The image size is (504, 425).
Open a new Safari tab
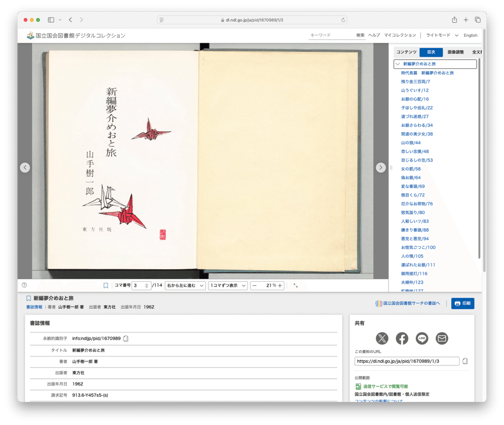[x=466, y=20]
